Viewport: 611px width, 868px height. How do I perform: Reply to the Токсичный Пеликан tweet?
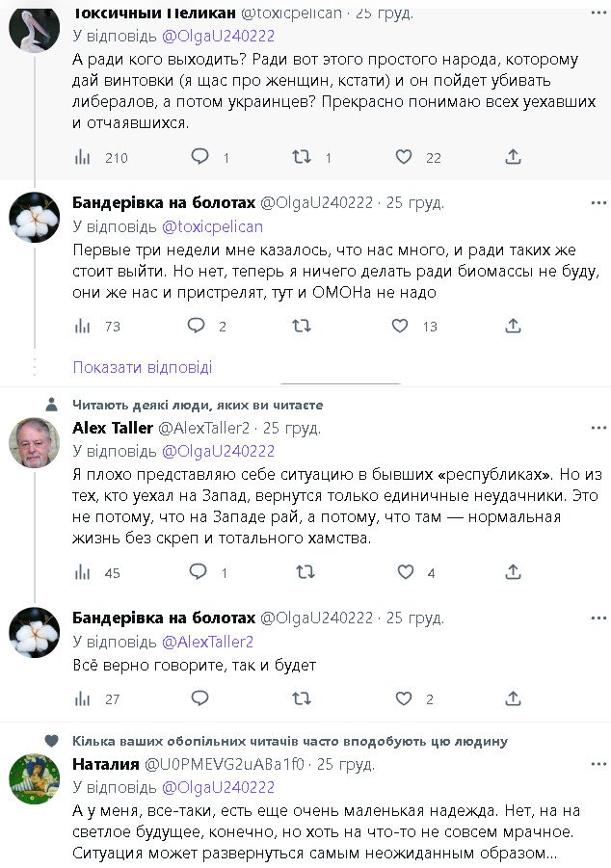(x=199, y=157)
